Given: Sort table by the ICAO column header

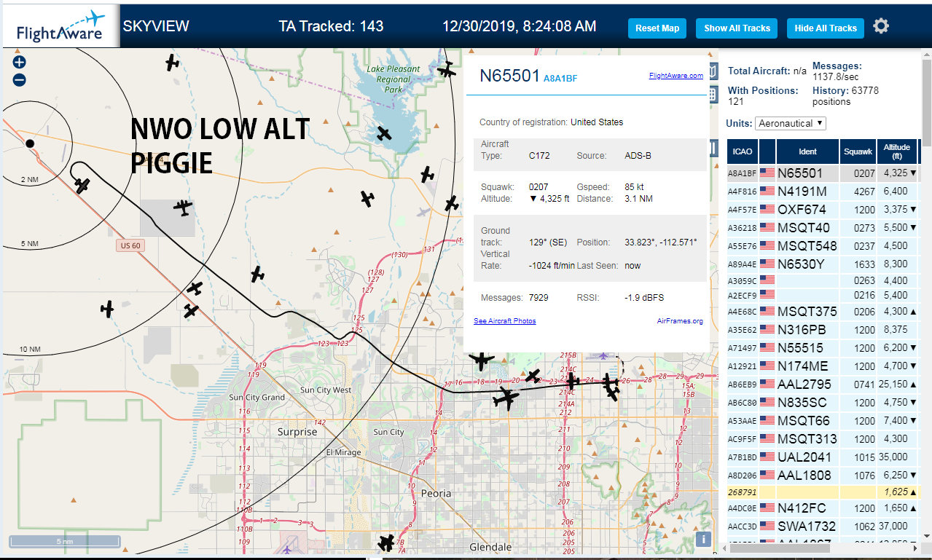Looking at the screenshot, I should 742,151.
